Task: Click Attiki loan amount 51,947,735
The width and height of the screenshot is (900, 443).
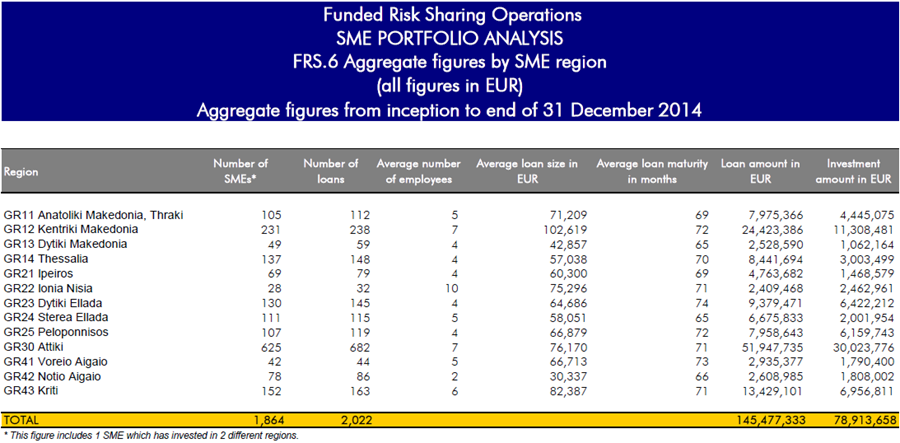Action: [x=774, y=347]
